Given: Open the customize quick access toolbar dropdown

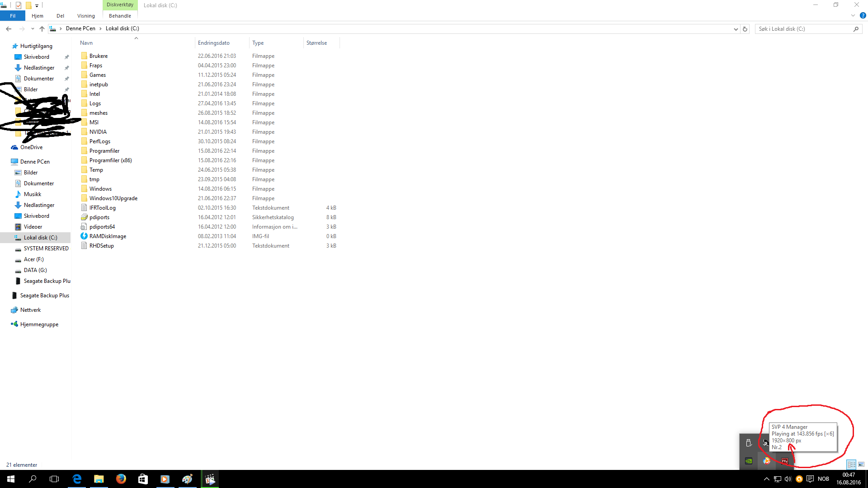Looking at the screenshot, I should pyautogui.click(x=37, y=5).
